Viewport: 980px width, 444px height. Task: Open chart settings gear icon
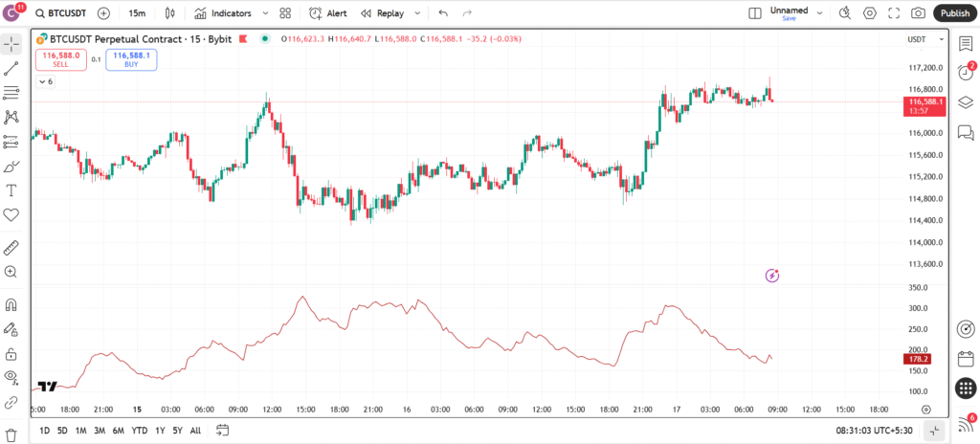870,13
